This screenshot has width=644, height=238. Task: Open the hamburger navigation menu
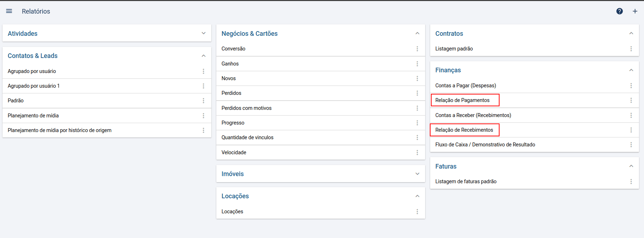tap(9, 11)
